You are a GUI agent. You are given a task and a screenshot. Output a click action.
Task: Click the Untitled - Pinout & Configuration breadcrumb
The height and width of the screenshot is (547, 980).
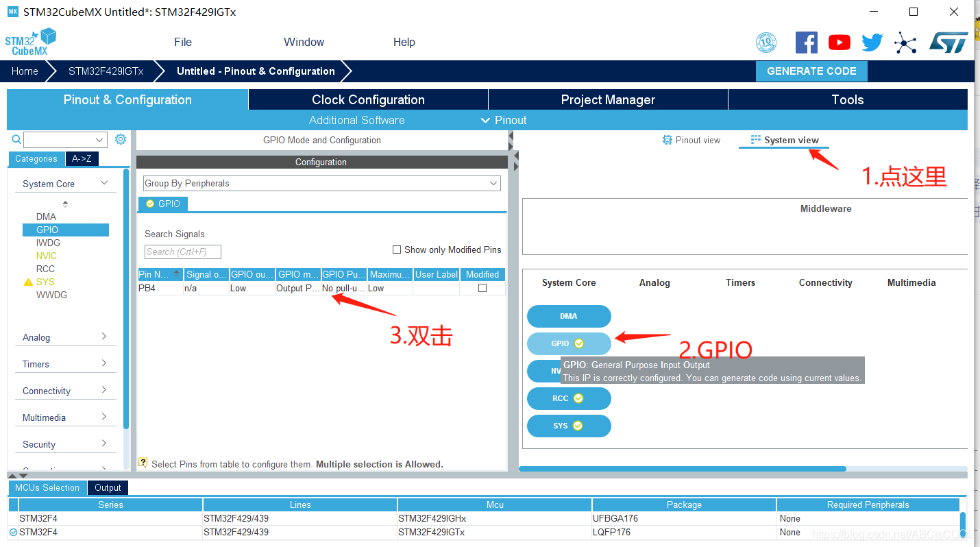tap(256, 71)
